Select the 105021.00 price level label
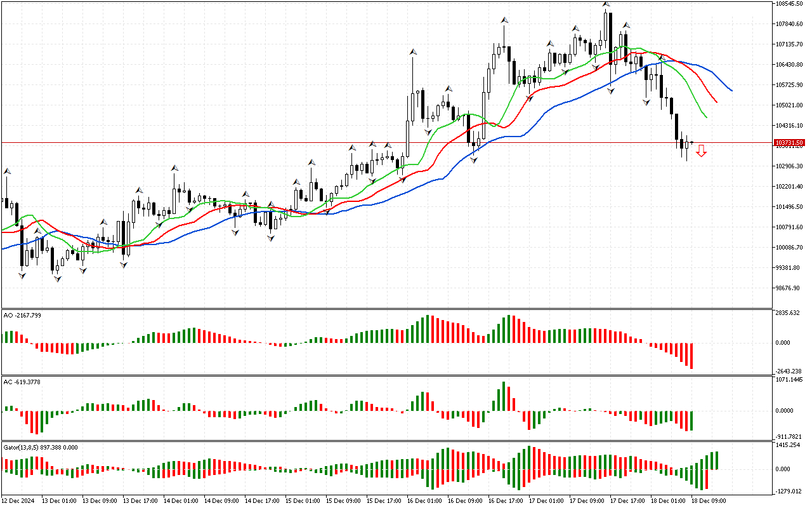The width and height of the screenshot is (812, 508). [790, 105]
